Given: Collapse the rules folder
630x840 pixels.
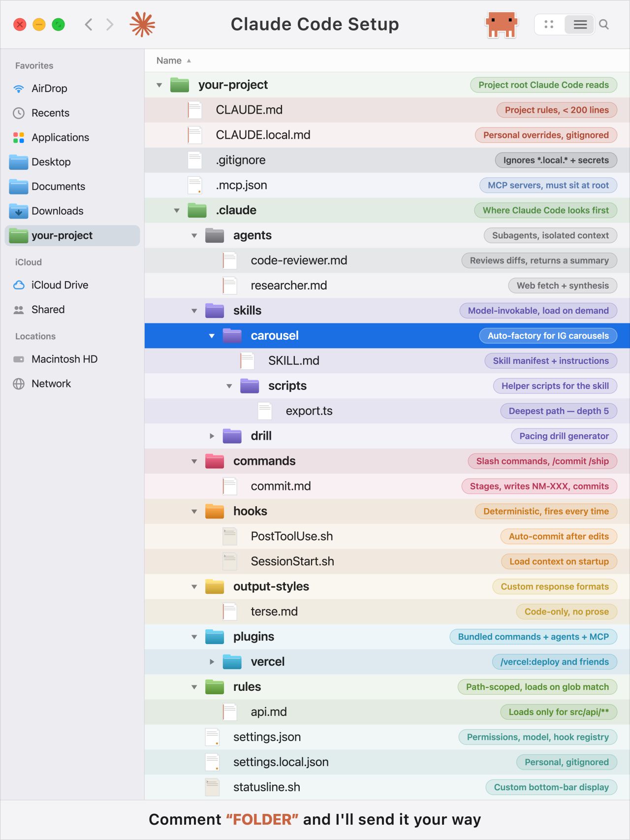Looking at the screenshot, I should coord(194,687).
